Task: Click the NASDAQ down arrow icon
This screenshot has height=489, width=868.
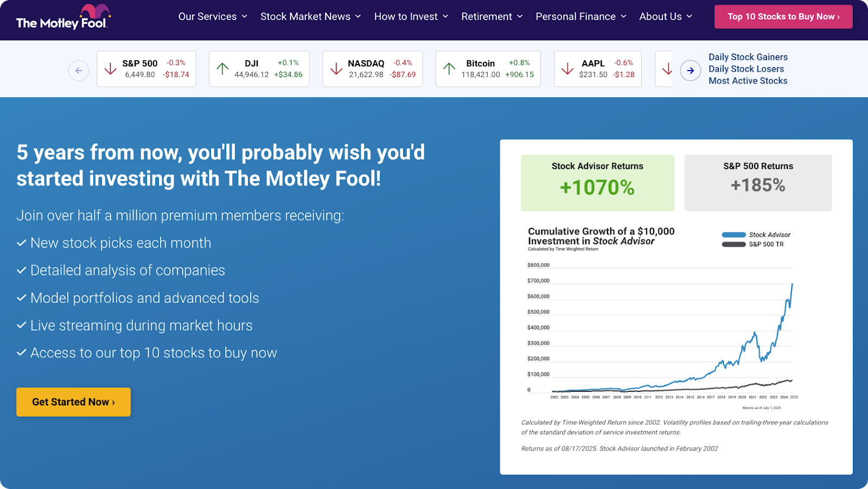Action: (x=336, y=69)
